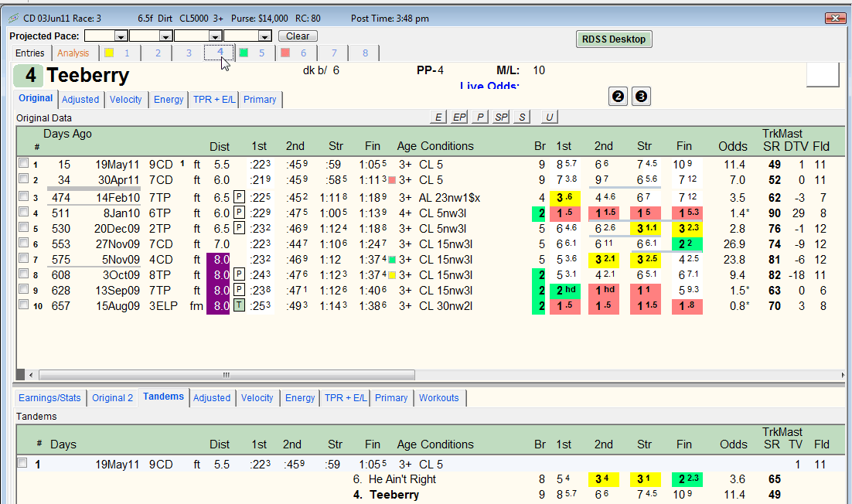
Task: Click the scrollbar left arrow
Action: click(31, 375)
